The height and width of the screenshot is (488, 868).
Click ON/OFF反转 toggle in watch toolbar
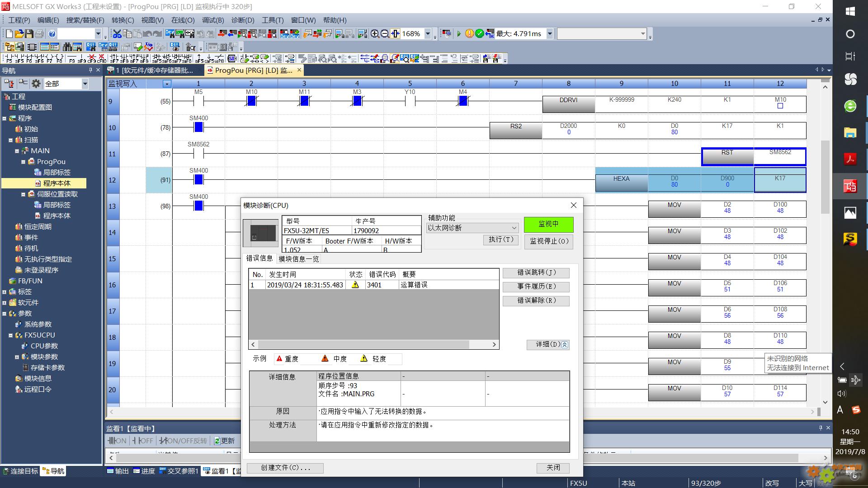[x=184, y=441]
